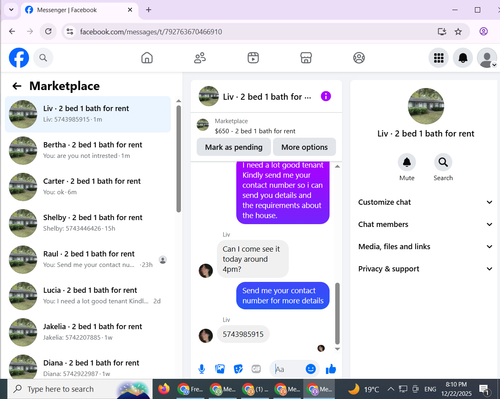Open the Shelby conversation in list
The width and height of the screenshot is (500, 399).
click(88, 223)
